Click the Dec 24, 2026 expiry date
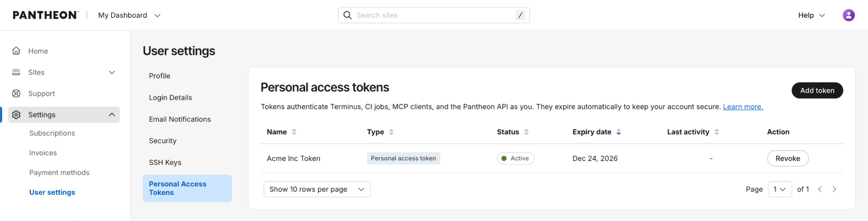This screenshot has width=868, height=221. (x=595, y=158)
